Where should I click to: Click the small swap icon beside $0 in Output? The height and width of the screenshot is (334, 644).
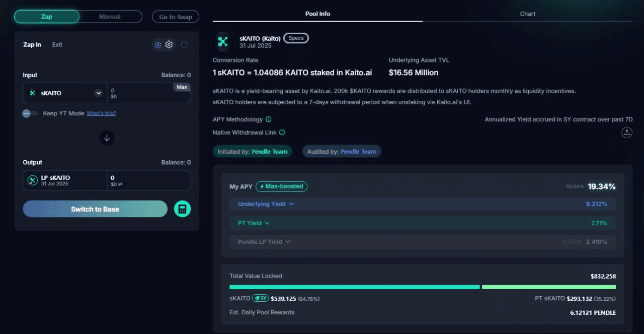tap(120, 184)
